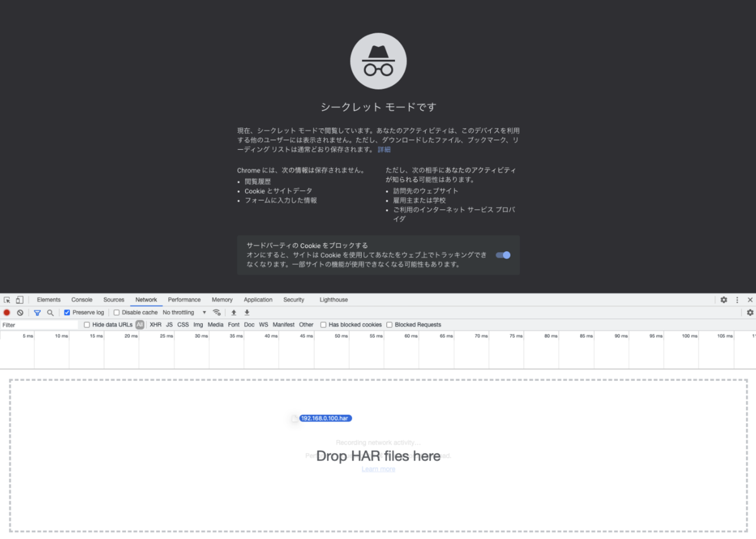
Task: Toggle the third-party cookie blocking switch
Action: pyautogui.click(x=503, y=255)
